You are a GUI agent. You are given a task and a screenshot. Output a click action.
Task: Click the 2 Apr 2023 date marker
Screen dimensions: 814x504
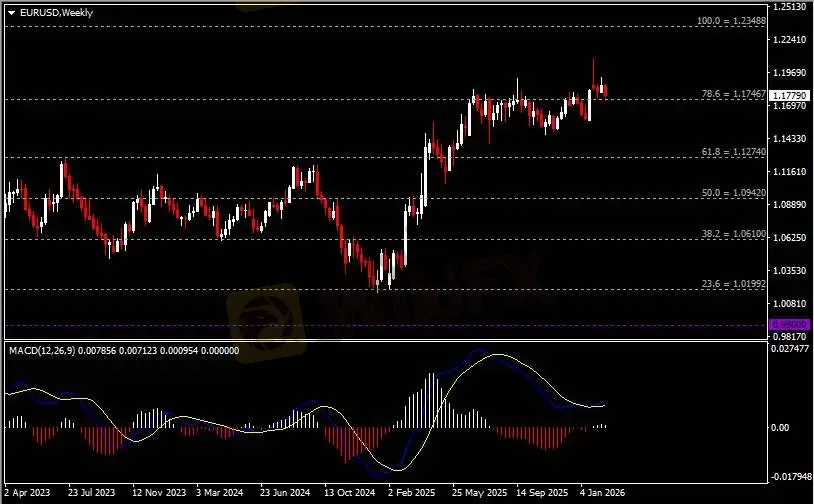click(x=27, y=493)
